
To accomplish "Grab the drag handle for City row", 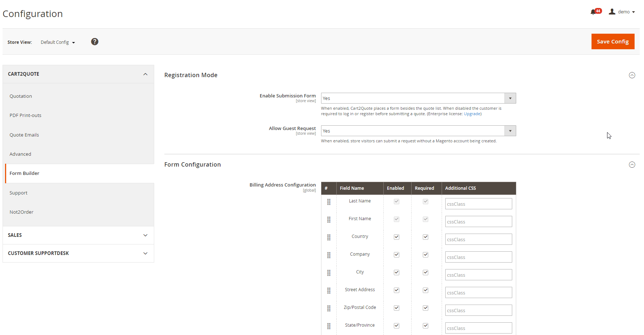I will click(329, 273).
